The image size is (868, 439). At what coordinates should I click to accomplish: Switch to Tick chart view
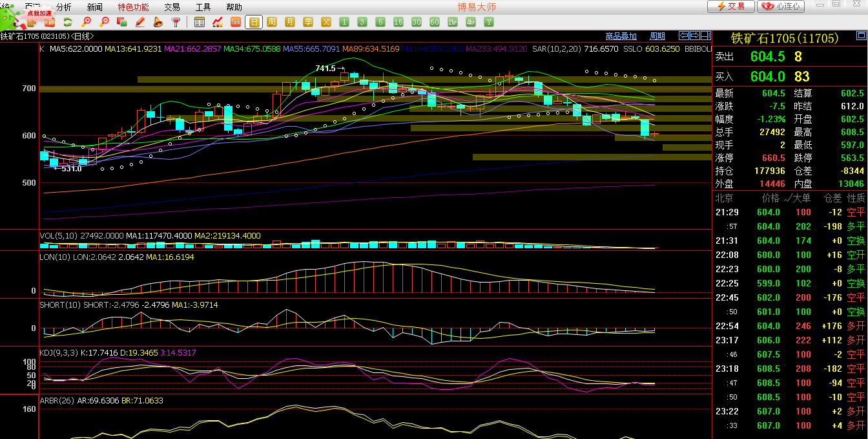(x=236, y=22)
